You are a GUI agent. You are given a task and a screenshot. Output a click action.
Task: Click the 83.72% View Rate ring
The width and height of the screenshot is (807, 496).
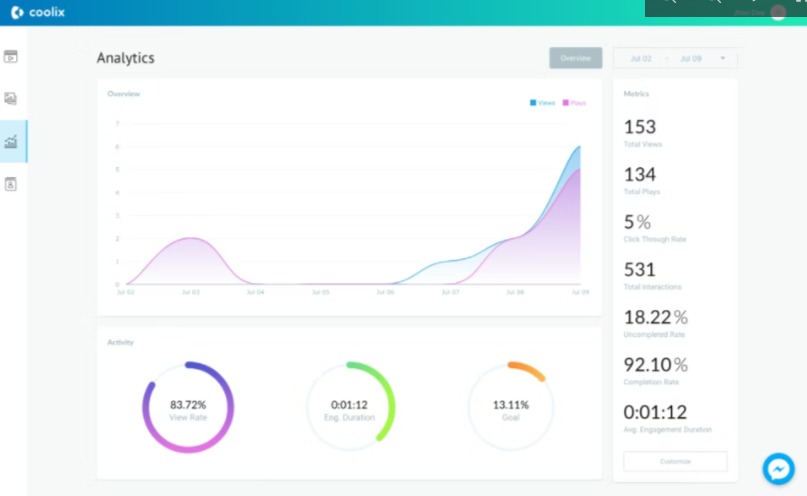point(188,407)
